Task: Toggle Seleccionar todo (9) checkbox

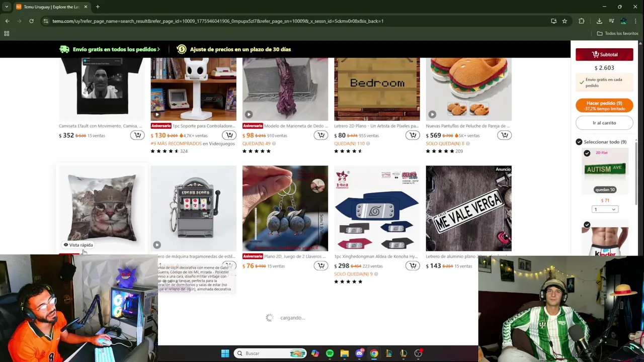Action: 579,142
